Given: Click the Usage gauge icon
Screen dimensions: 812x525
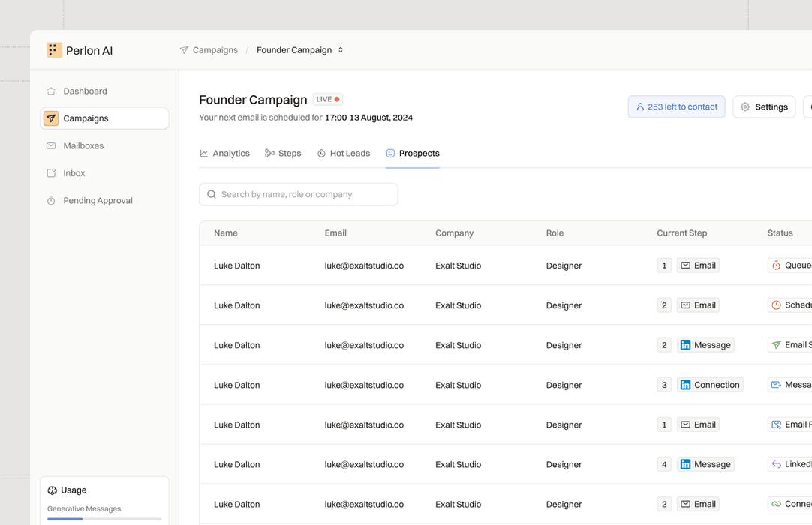Looking at the screenshot, I should point(53,490).
